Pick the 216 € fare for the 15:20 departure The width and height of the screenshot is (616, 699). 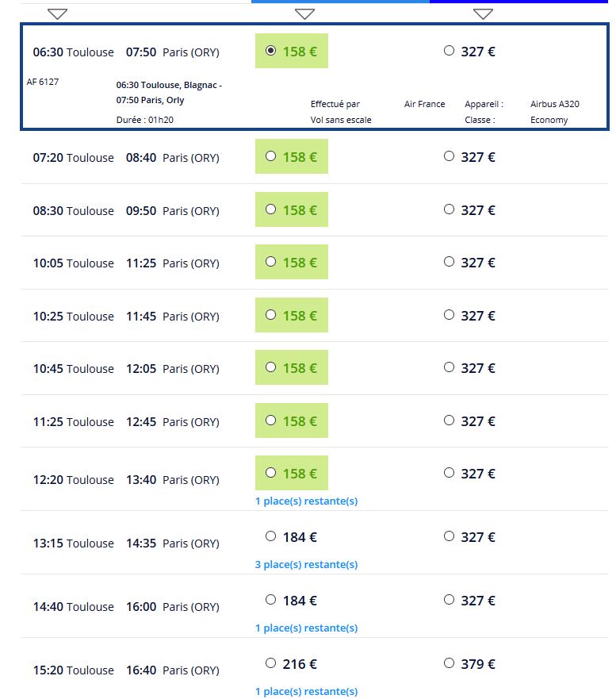[x=272, y=663]
